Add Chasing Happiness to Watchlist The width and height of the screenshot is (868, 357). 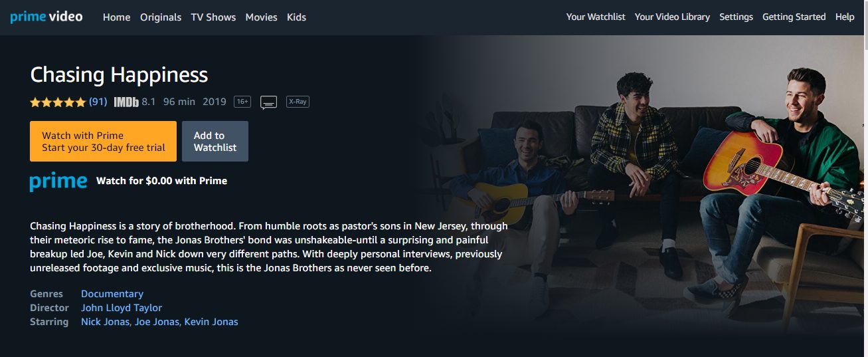[x=215, y=141]
